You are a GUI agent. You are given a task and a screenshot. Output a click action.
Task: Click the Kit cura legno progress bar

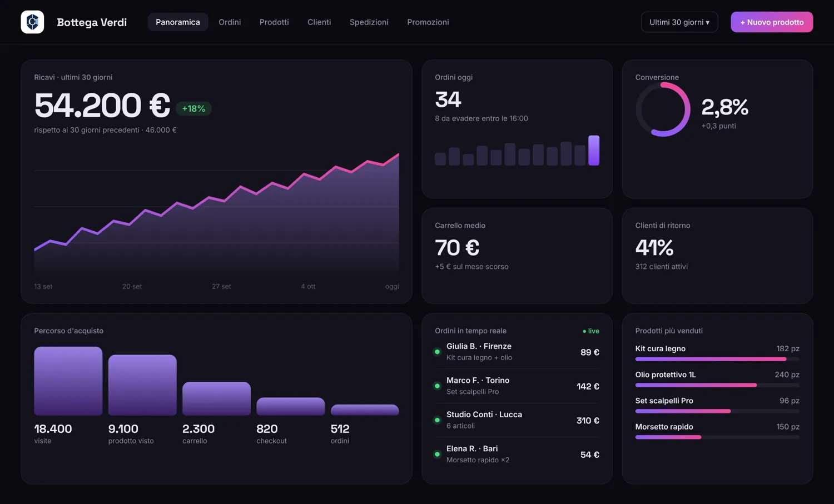click(717, 359)
